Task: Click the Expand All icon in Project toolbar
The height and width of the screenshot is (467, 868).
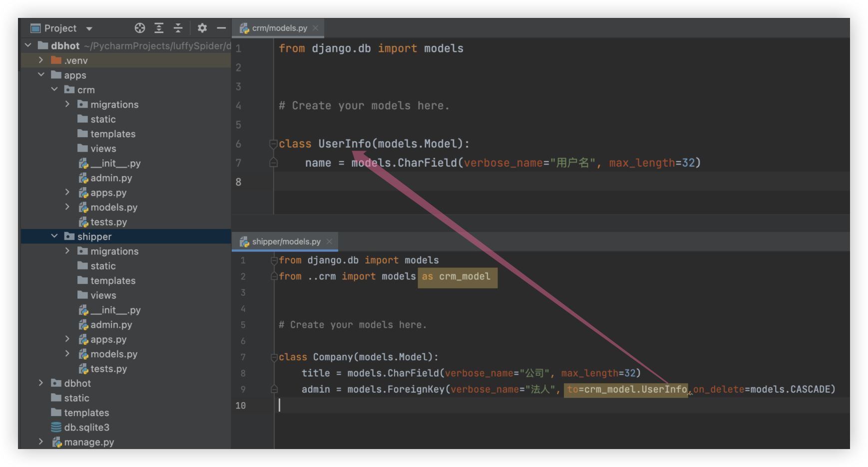Action: pyautogui.click(x=159, y=28)
